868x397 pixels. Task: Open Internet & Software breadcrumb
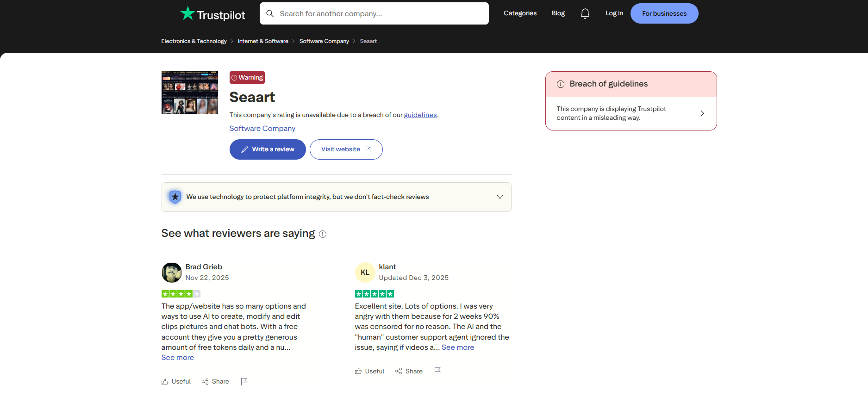263,41
